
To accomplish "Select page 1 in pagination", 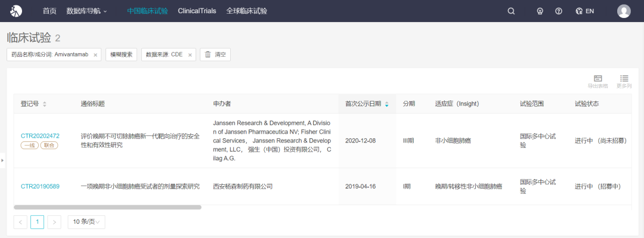I will pyautogui.click(x=38, y=221).
